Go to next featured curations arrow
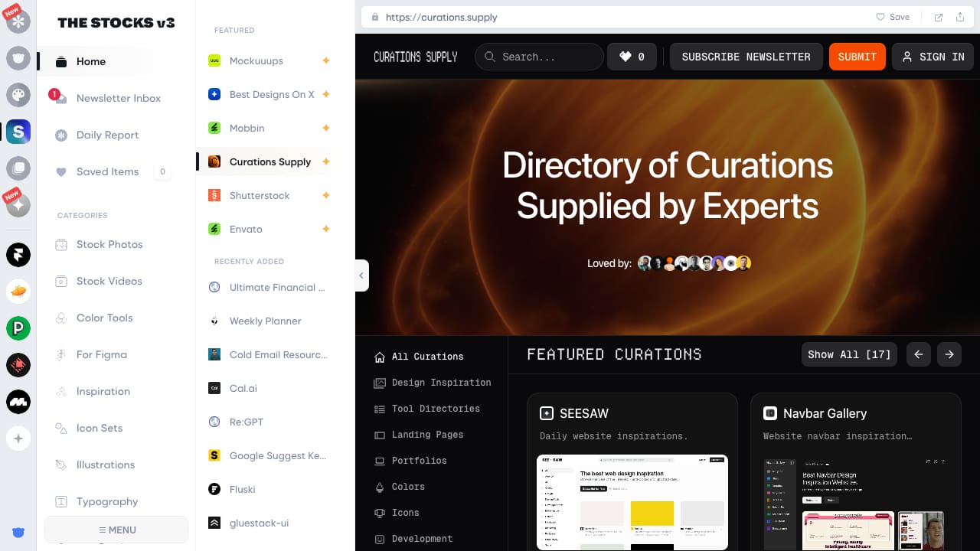Screen dimensions: 980x551 click(x=949, y=354)
